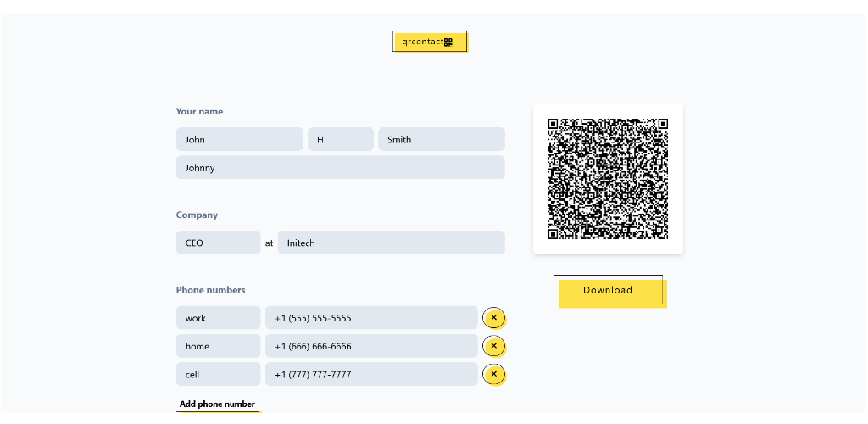Image resolution: width=868 pixels, height=424 pixels.
Task: Click Add phone number link
Action: tap(218, 404)
